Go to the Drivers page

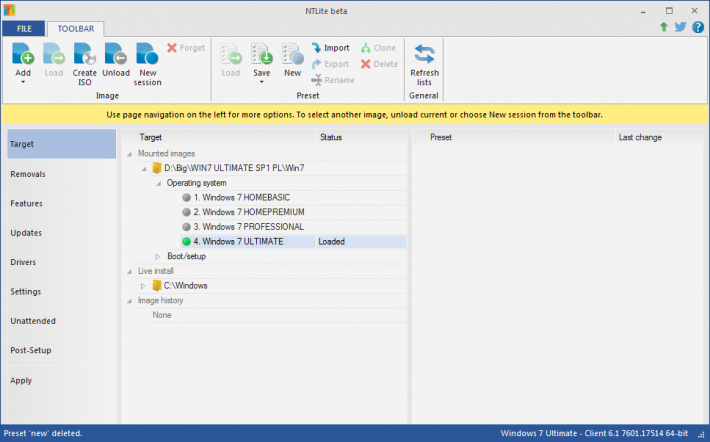(x=62, y=262)
